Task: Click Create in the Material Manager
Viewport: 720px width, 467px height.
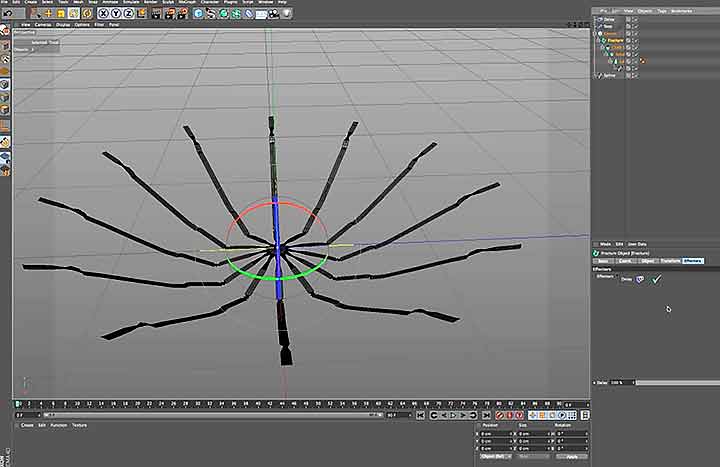Action: pos(27,425)
